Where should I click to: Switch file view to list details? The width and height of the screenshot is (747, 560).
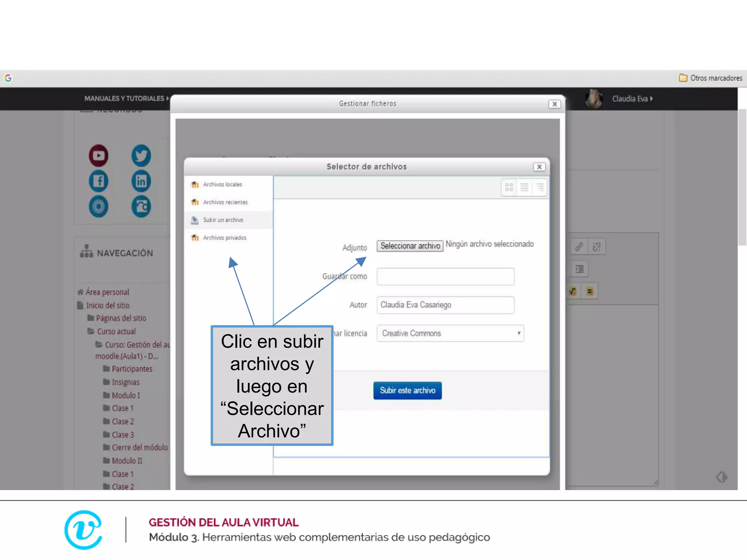pyautogui.click(x=524, y=187)
